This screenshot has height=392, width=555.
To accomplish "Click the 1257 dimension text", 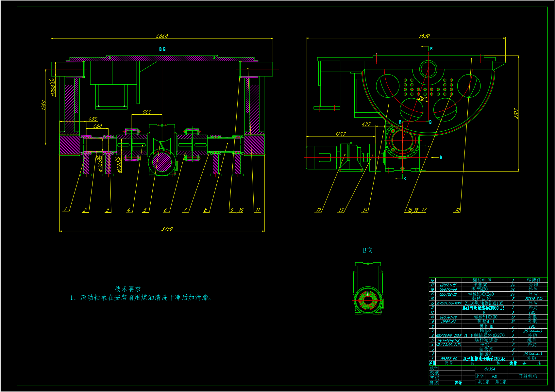I will pos(341,134).
